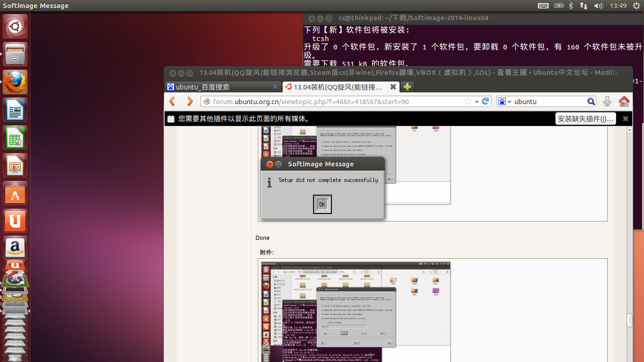Submit search with magnifier icon
Viewport: 644px width, 362px height.
[591, 101]
